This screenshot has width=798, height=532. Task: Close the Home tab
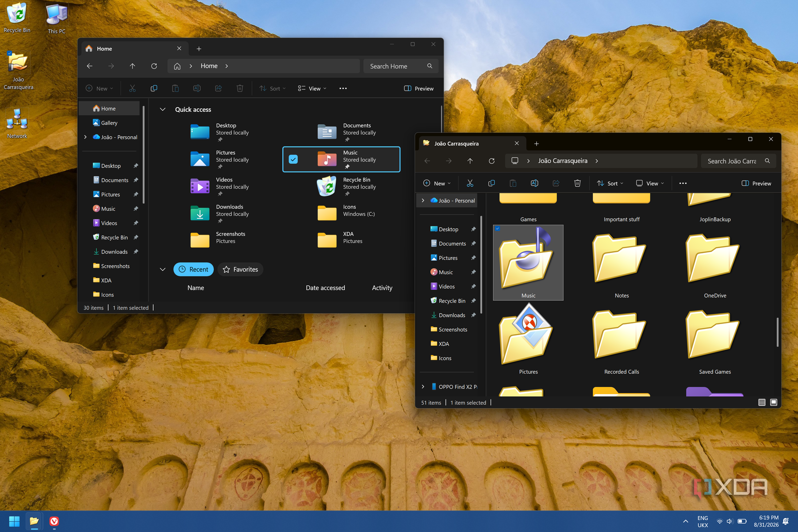[179, 49]
